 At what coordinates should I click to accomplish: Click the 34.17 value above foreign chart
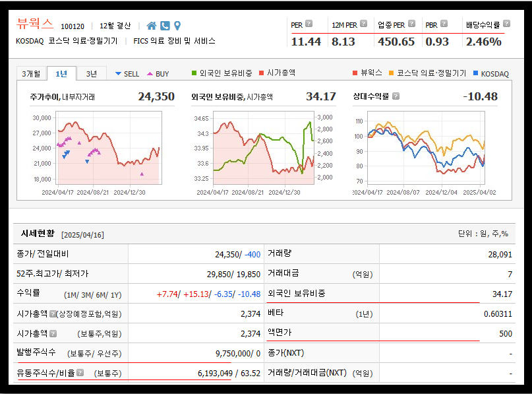[x=320, y=96]
